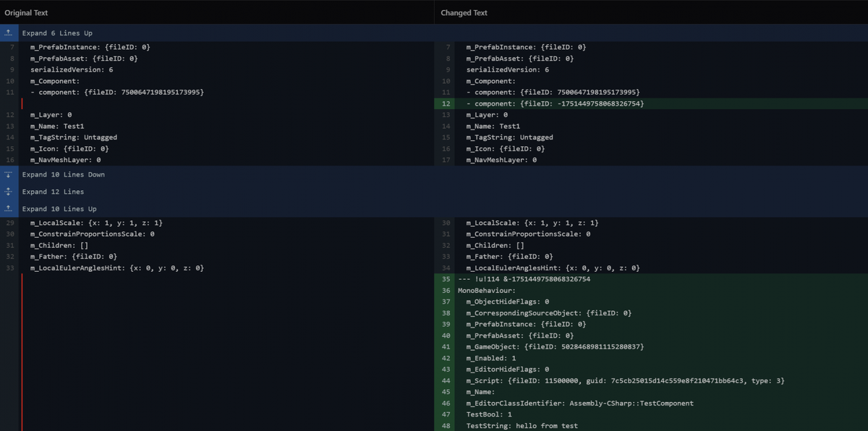Click the Expand 6 Lines Up arrow icon
This screenshot has height=431, width=868.
pyautogui.click(x=9, y=33)
